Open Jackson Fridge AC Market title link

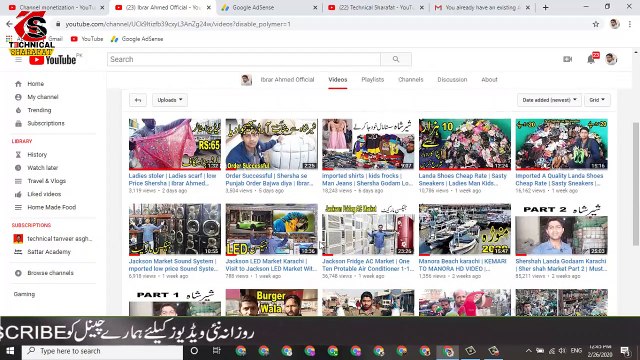point(368,265)
